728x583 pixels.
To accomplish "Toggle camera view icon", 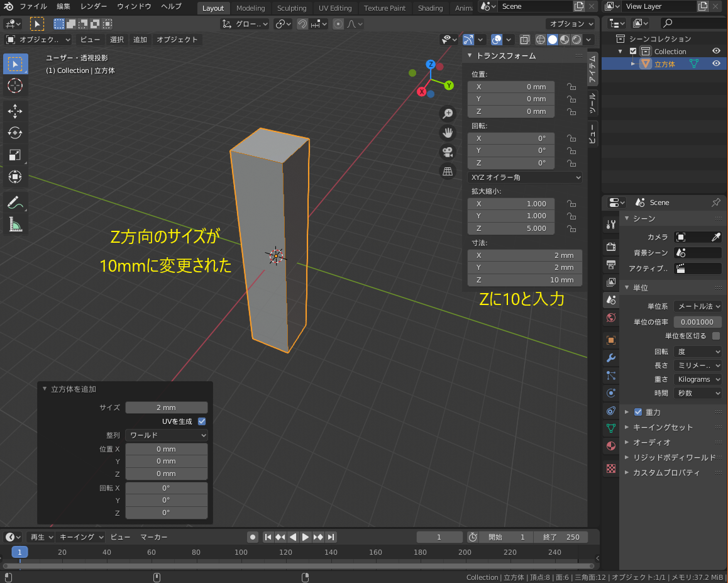I will [448, 152].
